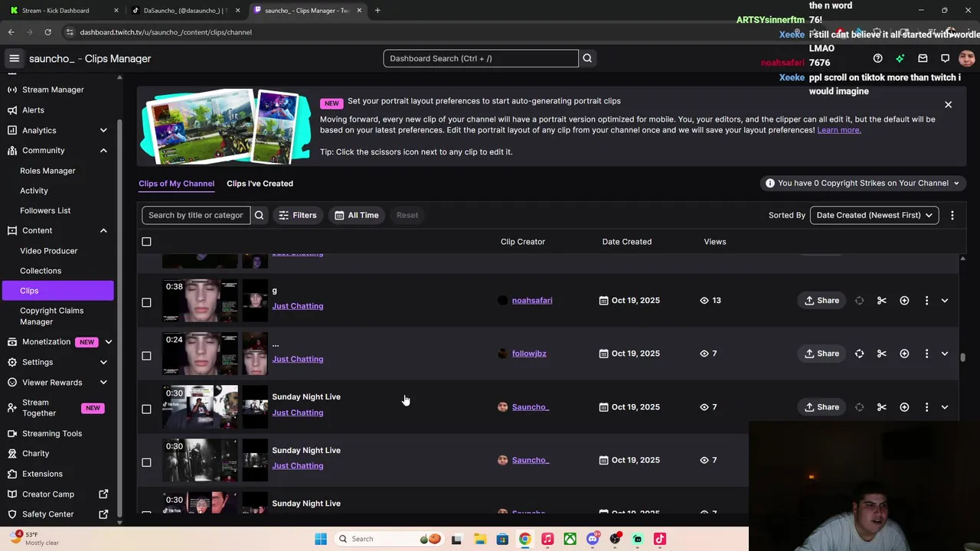Image resolution: width=980 pixels, height=551 pixels.
Task: Open the Filters button
Action: pos(297,215)
